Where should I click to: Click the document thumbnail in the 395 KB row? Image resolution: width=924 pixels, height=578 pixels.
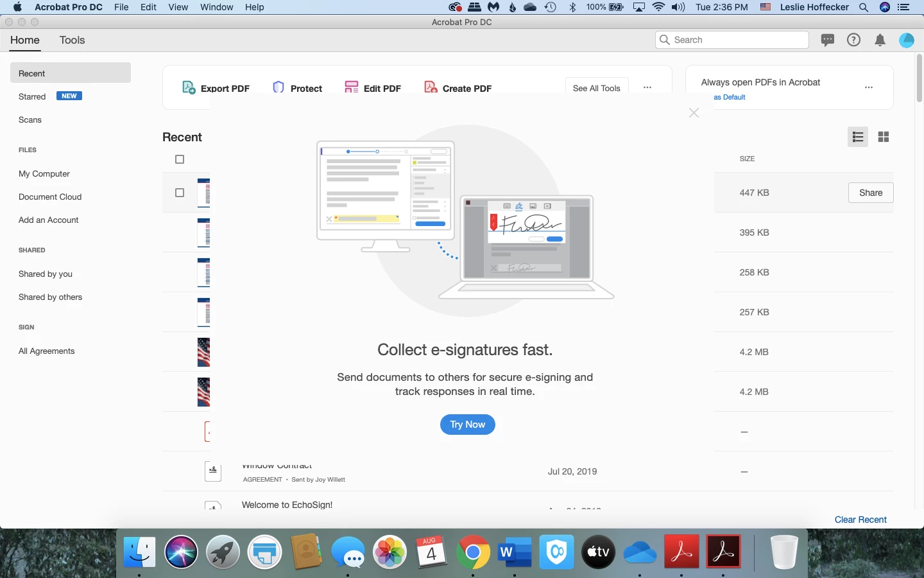click(203, 232)
